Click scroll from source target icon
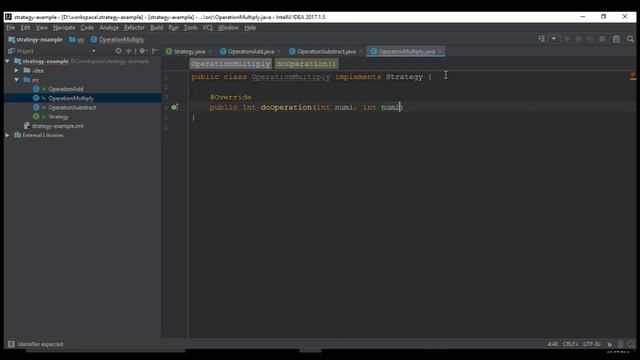This screenshot has height=360, width=640. (118, 51)
